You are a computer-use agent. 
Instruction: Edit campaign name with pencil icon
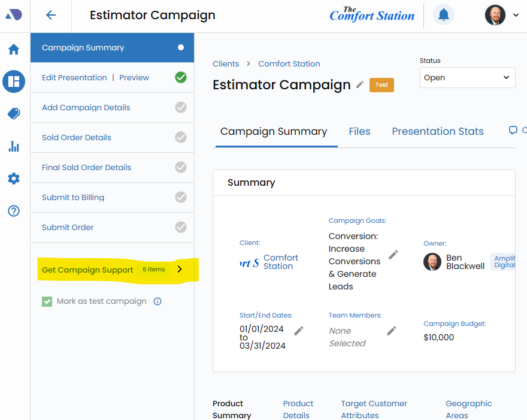360,84
